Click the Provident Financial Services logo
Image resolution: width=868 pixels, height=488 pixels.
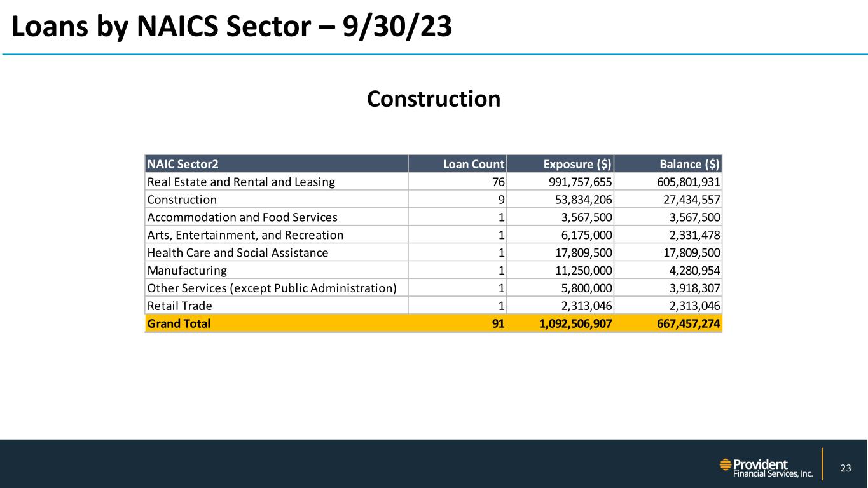click(x=766, y=468)
